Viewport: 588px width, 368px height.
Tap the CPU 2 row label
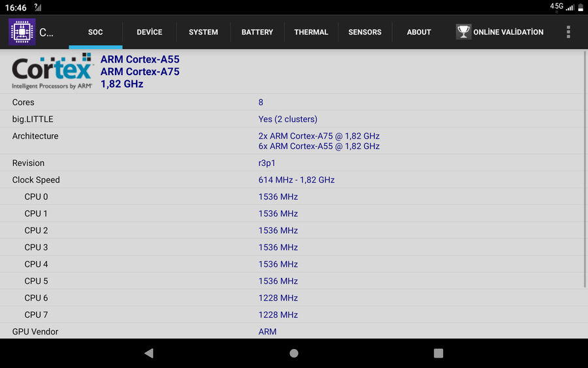pos(36,230)
